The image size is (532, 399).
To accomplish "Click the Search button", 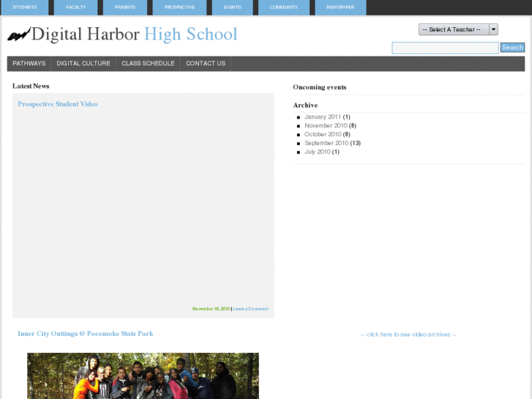I will click(512, 48).
